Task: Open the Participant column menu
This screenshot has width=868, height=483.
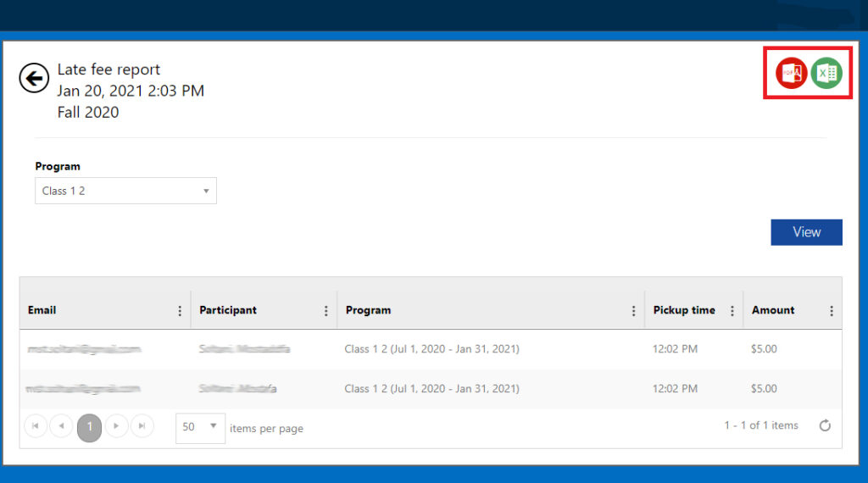Action: 325,311
